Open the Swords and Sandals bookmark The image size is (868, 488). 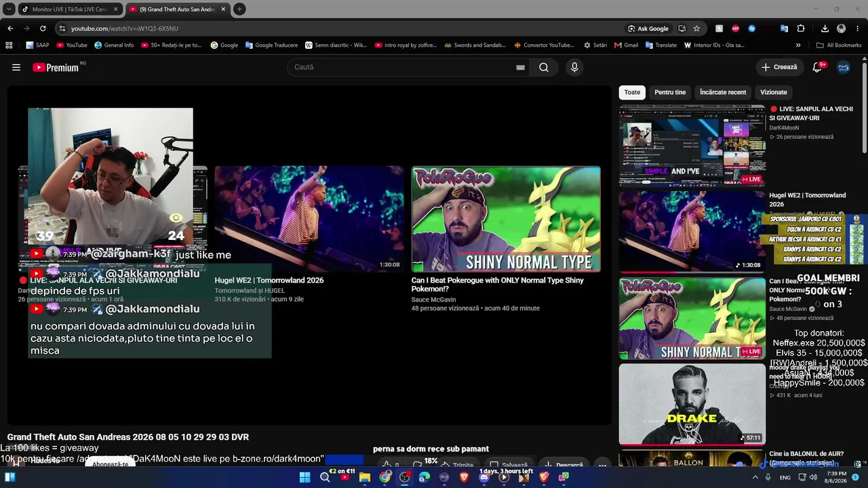pyautogui.click(x=475, y=45)
